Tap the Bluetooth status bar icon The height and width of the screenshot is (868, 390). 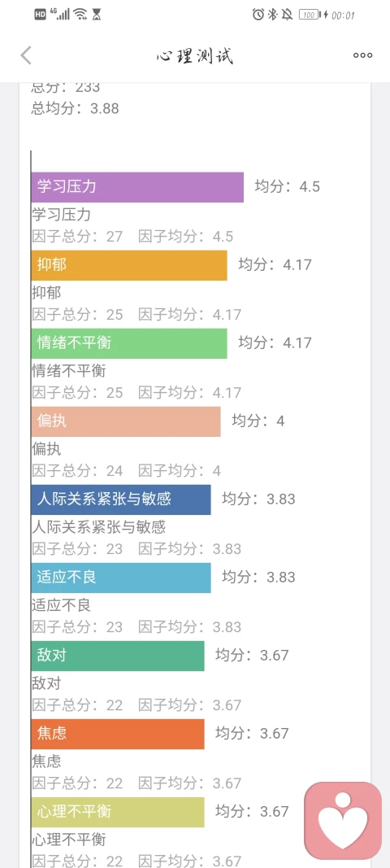272,15
